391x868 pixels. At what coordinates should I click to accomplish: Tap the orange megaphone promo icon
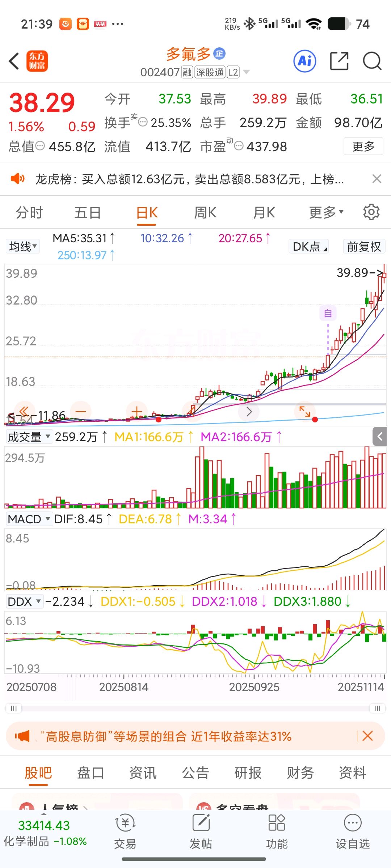22,736
